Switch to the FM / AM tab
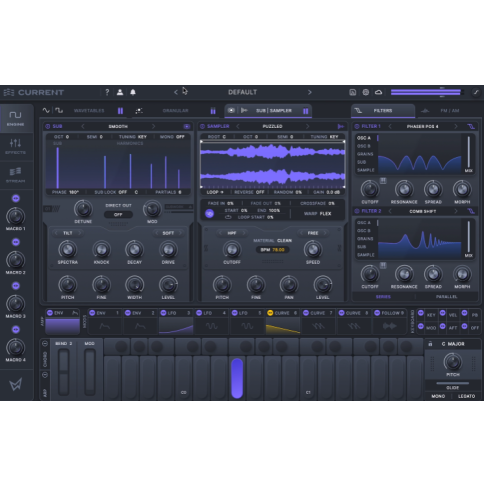485x486 pixels. click(x=449, y=111)
